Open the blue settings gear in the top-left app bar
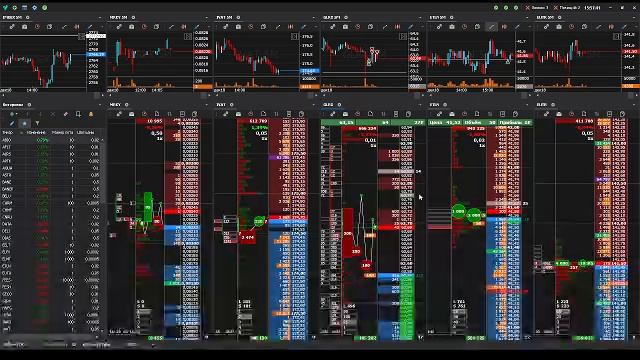Screen dimensions: 640x360 pyautogui.click(x=35, y=7)
